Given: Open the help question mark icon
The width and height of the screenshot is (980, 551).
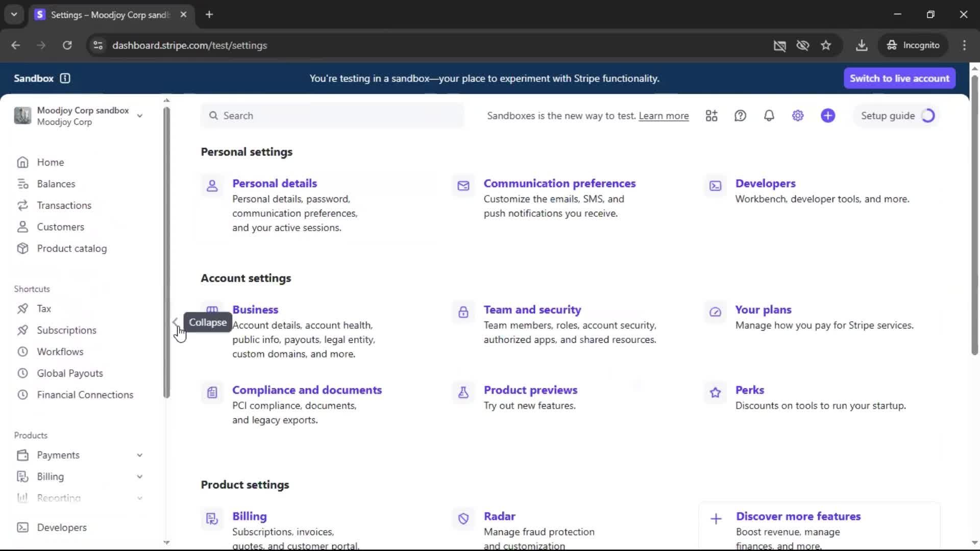Looking at the screenshot, I should pos(740,116).
